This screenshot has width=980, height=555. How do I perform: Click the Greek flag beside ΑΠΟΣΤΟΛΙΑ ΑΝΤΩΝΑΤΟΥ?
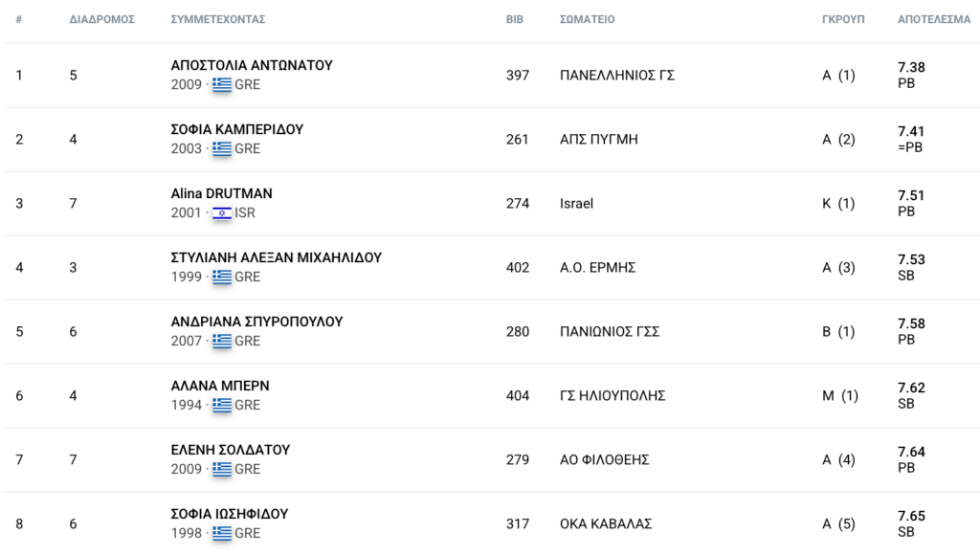point(222,84)
